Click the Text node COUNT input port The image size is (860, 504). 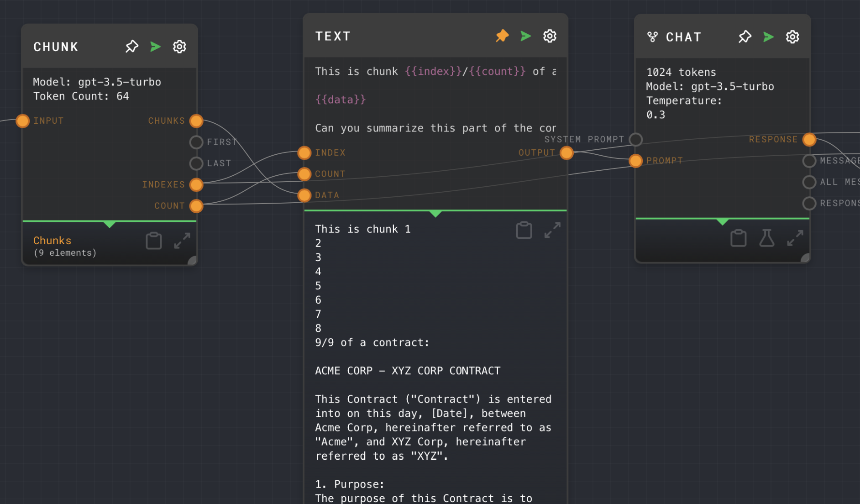click(304, 174)
